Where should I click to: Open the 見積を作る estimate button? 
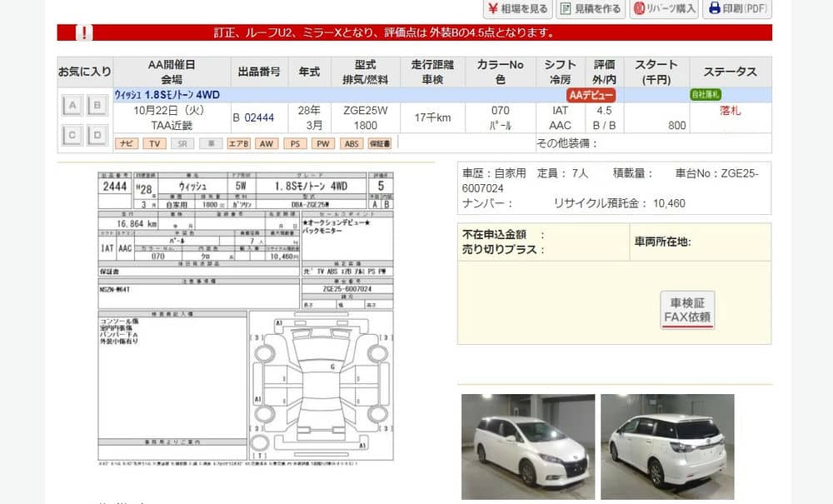point(591,8)
